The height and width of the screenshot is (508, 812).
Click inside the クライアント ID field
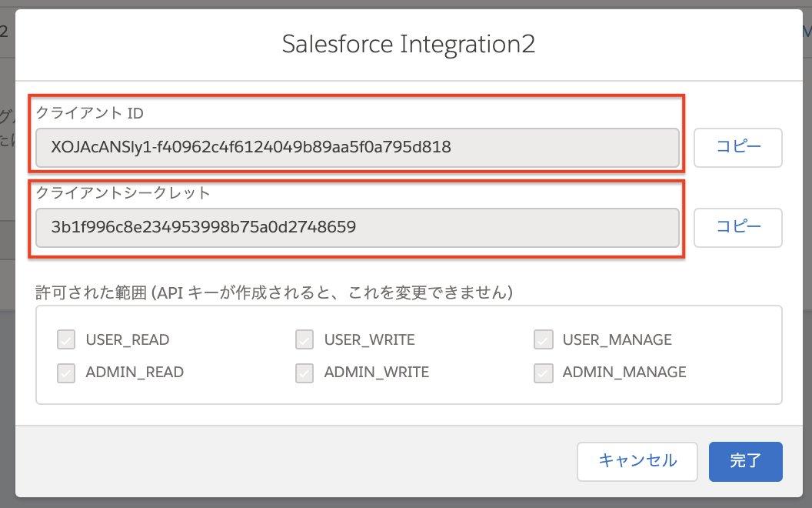358,147
